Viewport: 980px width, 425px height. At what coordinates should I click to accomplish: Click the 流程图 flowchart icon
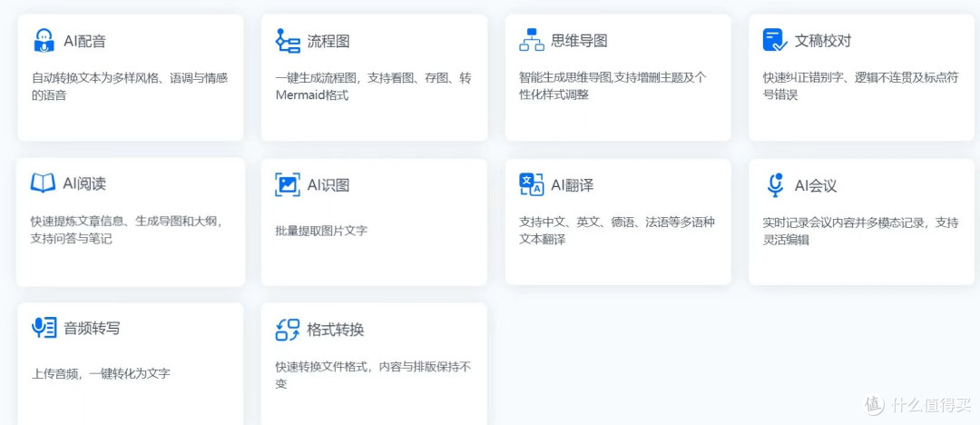click(x=288, y=41)
